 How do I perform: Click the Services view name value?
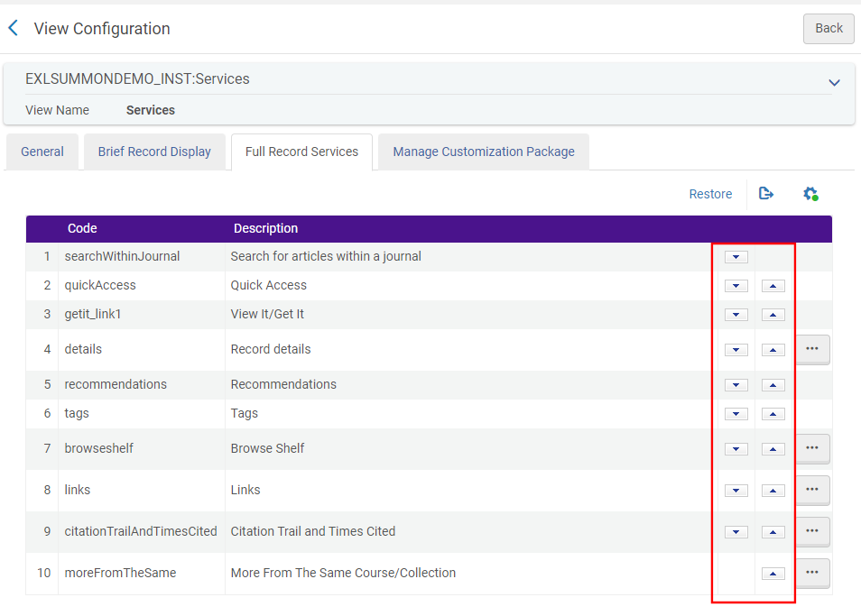point(151,110)
